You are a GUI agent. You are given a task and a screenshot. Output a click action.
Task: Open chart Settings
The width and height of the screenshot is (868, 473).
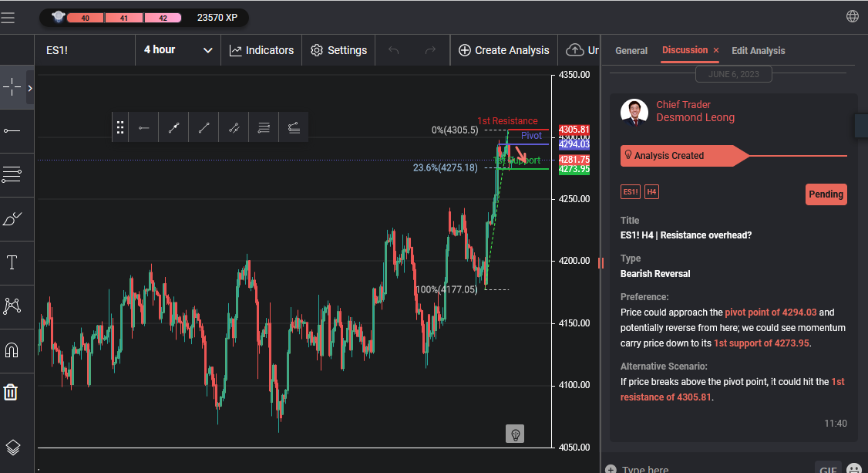point(338,50)
